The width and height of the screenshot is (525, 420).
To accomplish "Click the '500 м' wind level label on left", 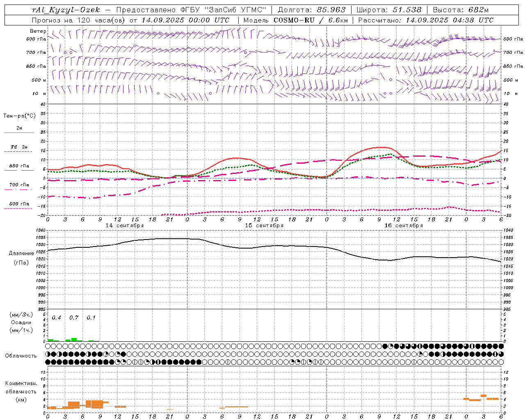I will pyautogui.click(x=39, y=80).
